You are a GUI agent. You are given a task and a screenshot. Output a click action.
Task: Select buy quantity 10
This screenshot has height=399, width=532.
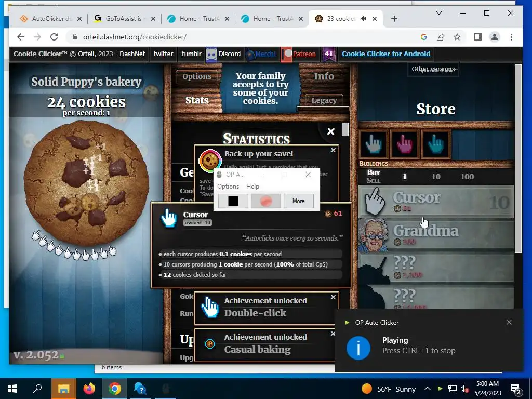coord(436,177)
